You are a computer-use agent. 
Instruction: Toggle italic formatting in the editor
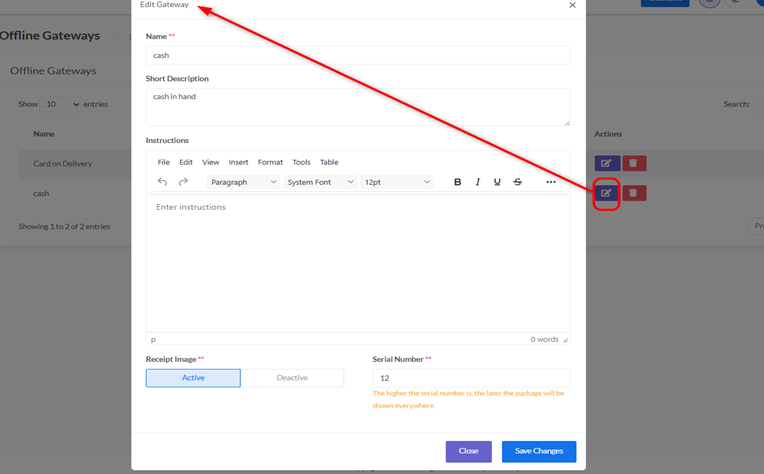(x=478, y=182)
